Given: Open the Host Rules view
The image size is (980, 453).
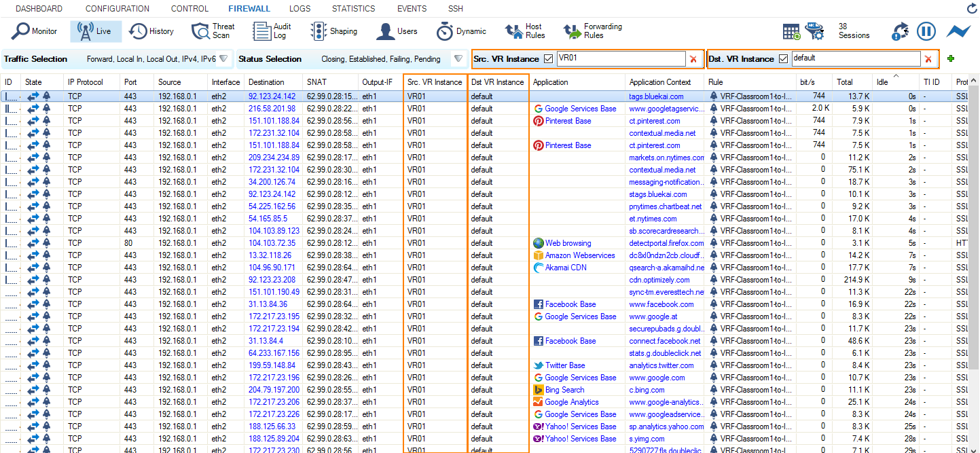Looking at the screenshot, I should click(x=528, y=31).
